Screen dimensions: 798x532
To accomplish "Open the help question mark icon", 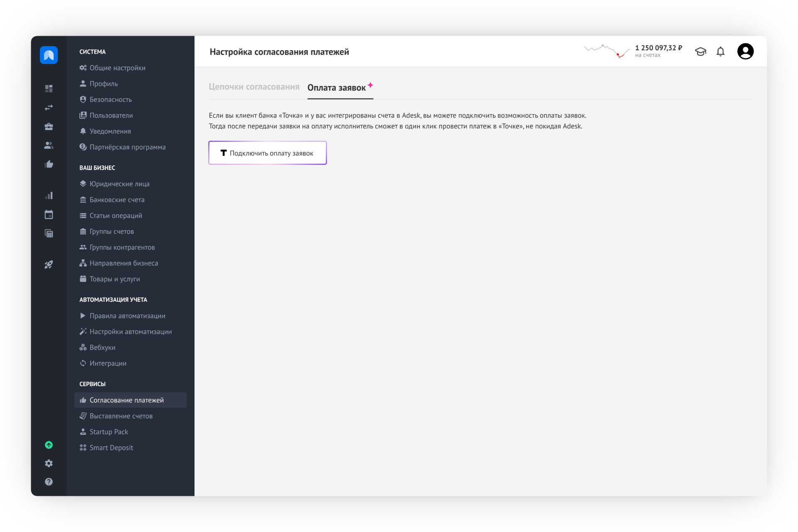I will pyautogui.click(x=49, y=482).
